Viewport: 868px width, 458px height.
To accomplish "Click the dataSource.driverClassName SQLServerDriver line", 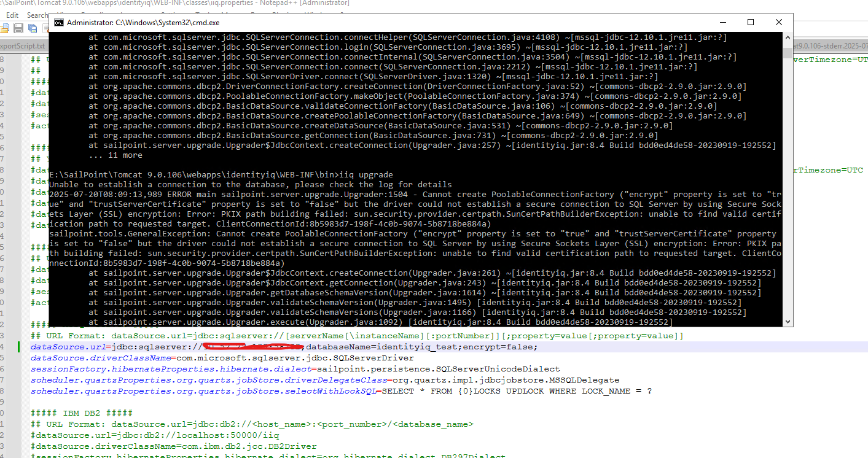I will coord(222,358).
